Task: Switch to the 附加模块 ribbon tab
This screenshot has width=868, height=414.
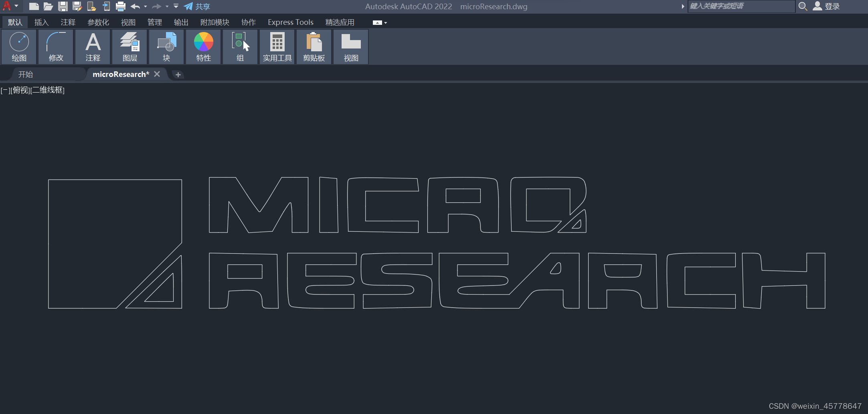Action: tap(215, 22)
